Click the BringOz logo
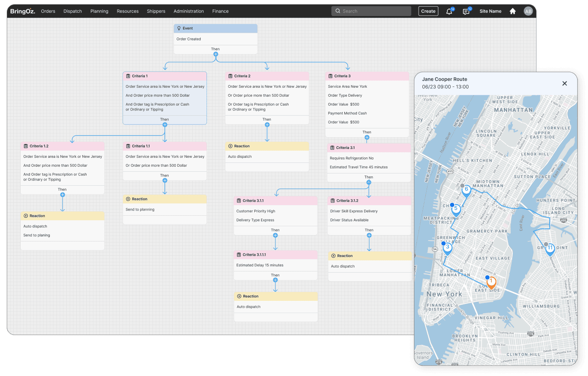Viewport: 588px width, 376px height. click(22, 11)
